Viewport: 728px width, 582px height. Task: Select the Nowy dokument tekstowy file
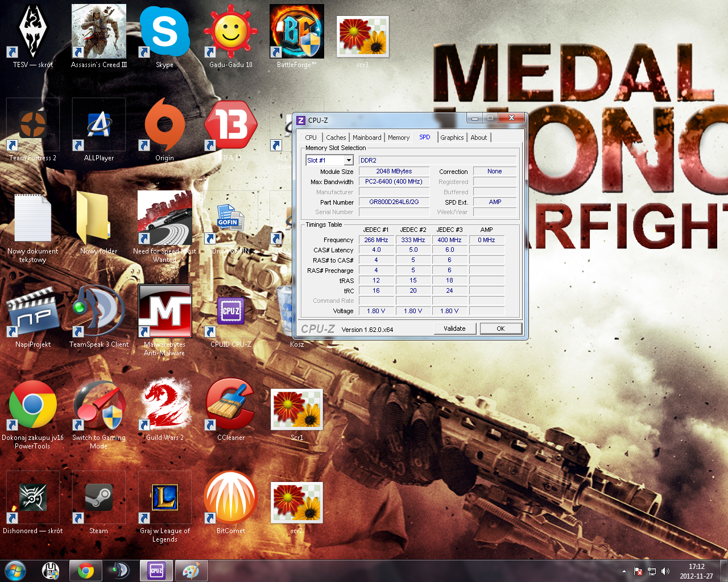[33, 227]
